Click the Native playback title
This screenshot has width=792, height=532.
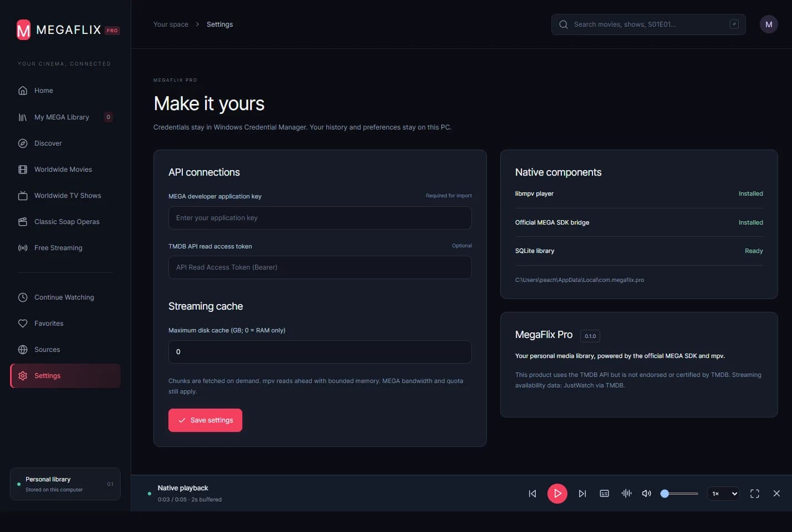(x=183, y=488)
